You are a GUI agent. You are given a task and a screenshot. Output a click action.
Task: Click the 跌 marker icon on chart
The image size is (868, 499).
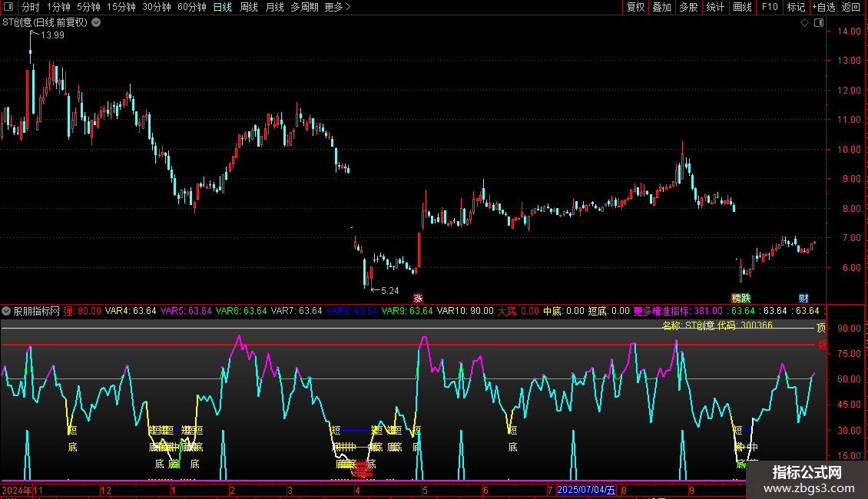[x=746, y=298]
